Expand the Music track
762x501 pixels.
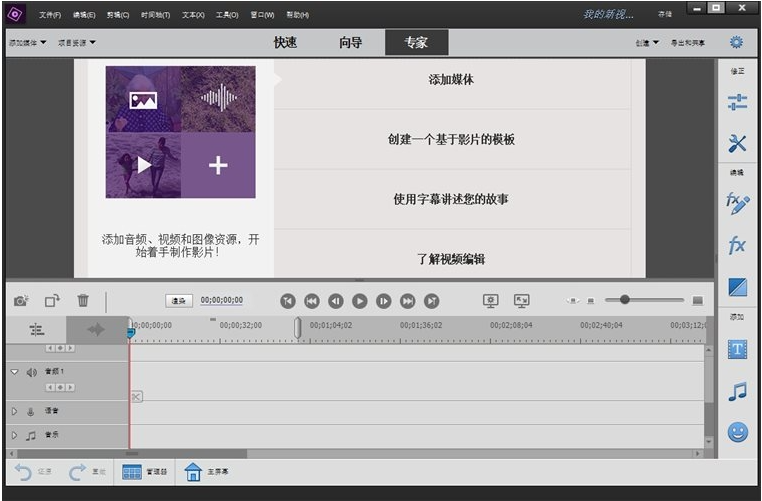tap(14, 435)
